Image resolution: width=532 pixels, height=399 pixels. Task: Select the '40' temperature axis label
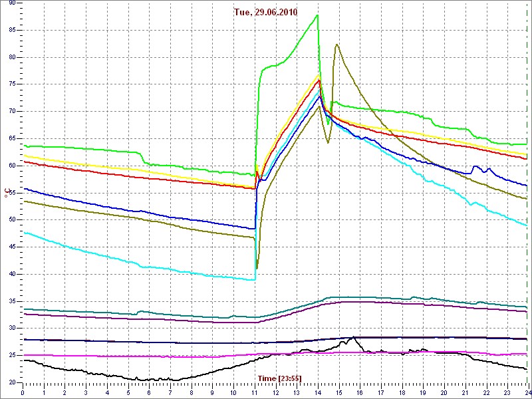point(13,275)
